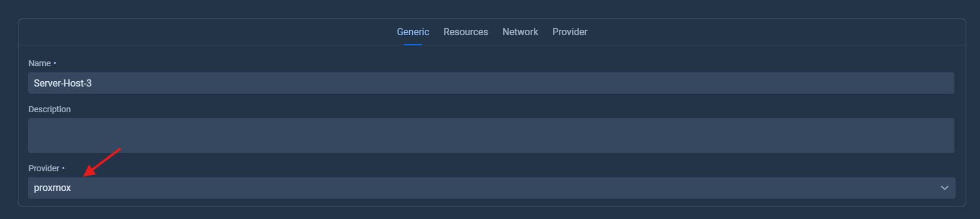
Task: Click the Provider field label above dropdown
Action: coord(43,168)
